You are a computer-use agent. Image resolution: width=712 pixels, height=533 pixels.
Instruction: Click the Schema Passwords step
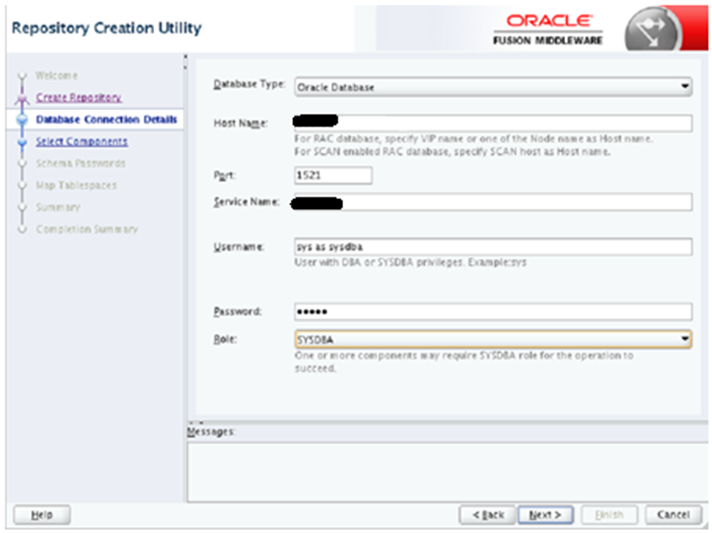pos(81,163)
